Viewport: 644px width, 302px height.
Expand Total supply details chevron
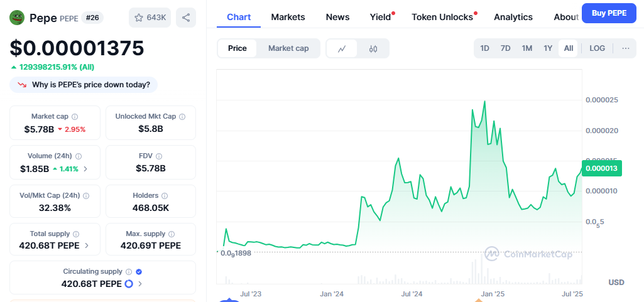(x=87, y=245)
